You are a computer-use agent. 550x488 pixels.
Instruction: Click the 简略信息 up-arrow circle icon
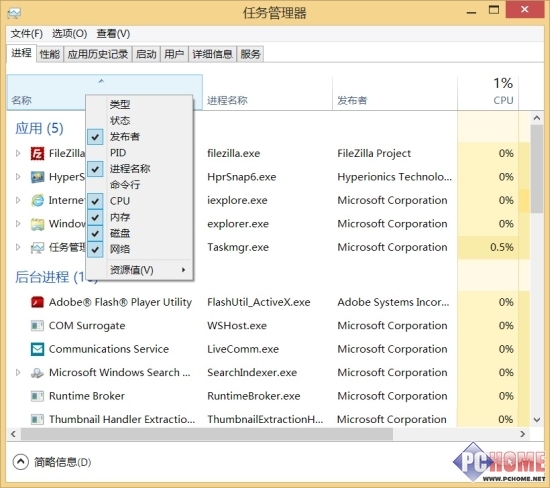[21, 462]
